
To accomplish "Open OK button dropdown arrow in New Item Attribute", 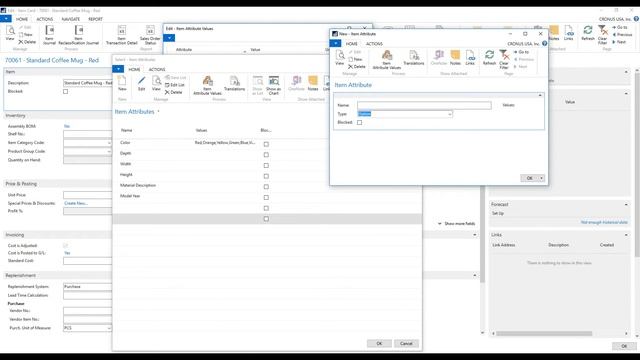I will click(x=542, y=178).
